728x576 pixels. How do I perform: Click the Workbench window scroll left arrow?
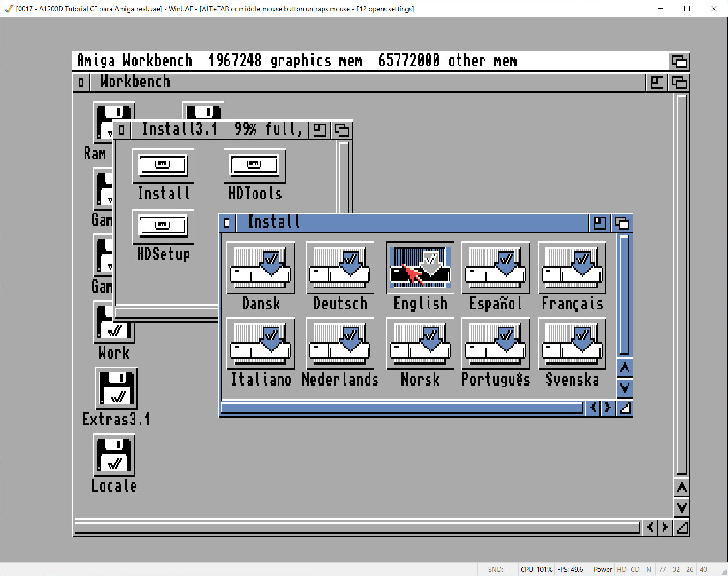(x=650, y=527)
